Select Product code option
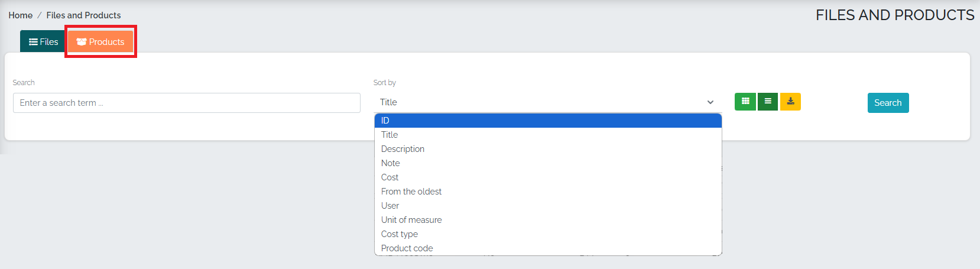The height and width of the screenshot is (269, 980). pyautogui.click(x=548, y=248)
